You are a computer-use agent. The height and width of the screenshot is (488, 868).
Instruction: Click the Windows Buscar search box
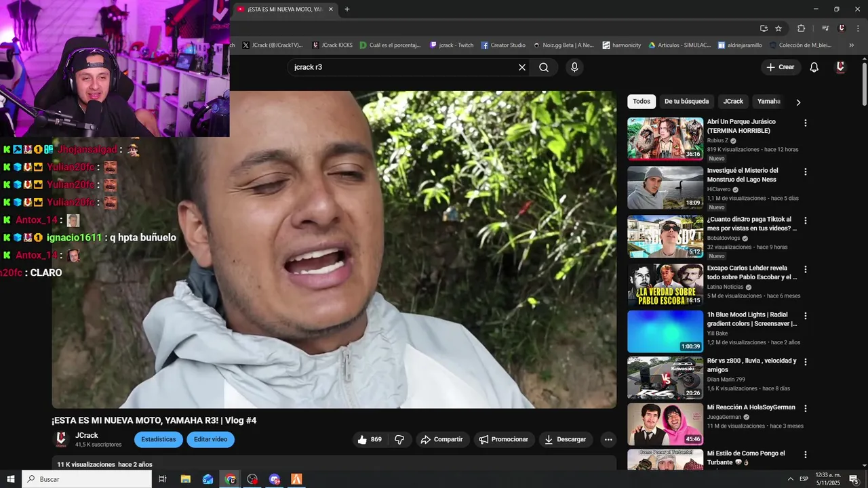[87, 479]
